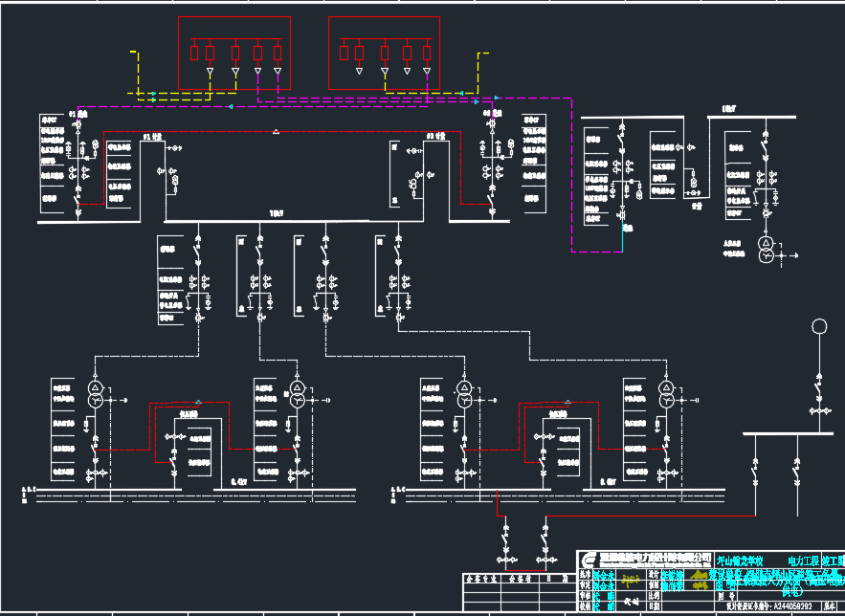
Task: Click the "版本" cell in title block
Action: pyautogui.click(x=830, y=606)
